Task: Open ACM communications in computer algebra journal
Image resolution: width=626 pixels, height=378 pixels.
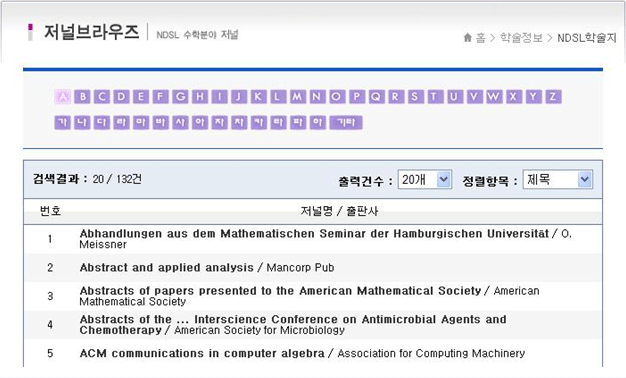Action: (x=202, y=353)
